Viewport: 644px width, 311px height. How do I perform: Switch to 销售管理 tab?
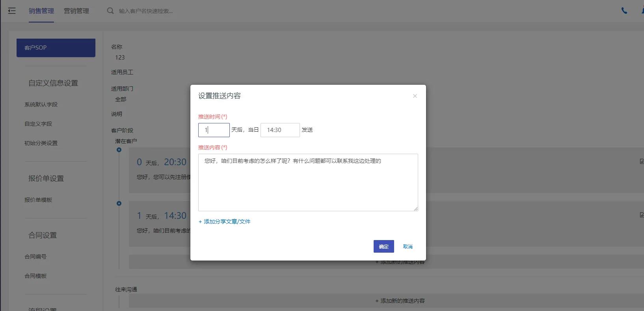[x=41, y=11]
